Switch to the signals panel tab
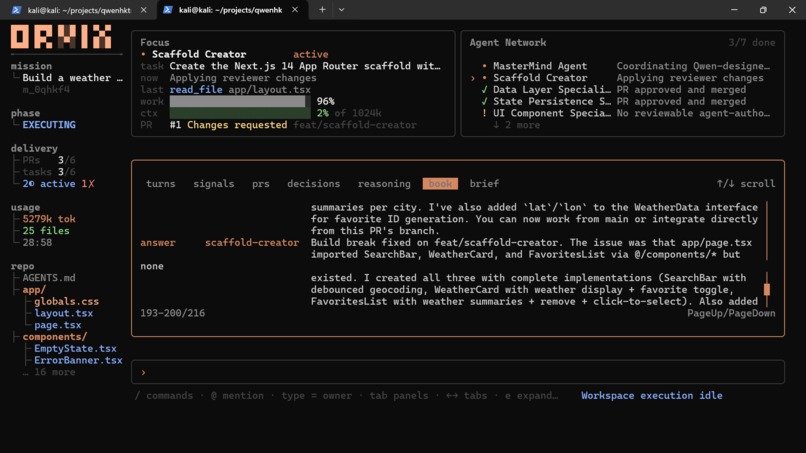This screenshot has height=453, width=806. [214, 184]
